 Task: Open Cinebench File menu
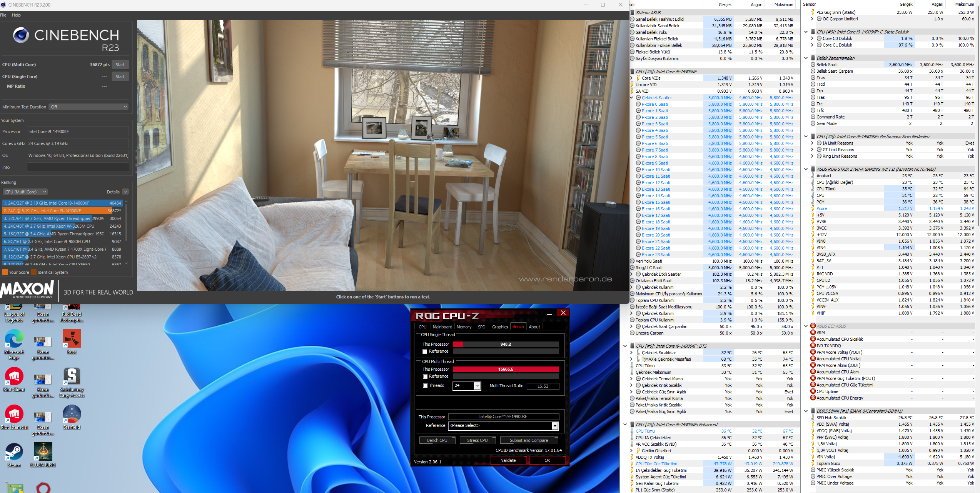[x=3, y=15]
